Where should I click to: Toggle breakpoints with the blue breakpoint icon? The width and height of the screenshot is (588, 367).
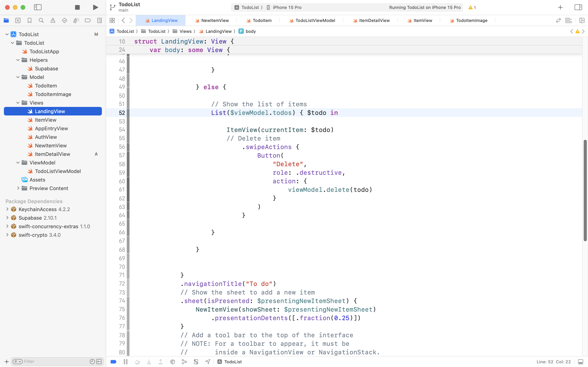pyautogui.click(x=113, y=362)
